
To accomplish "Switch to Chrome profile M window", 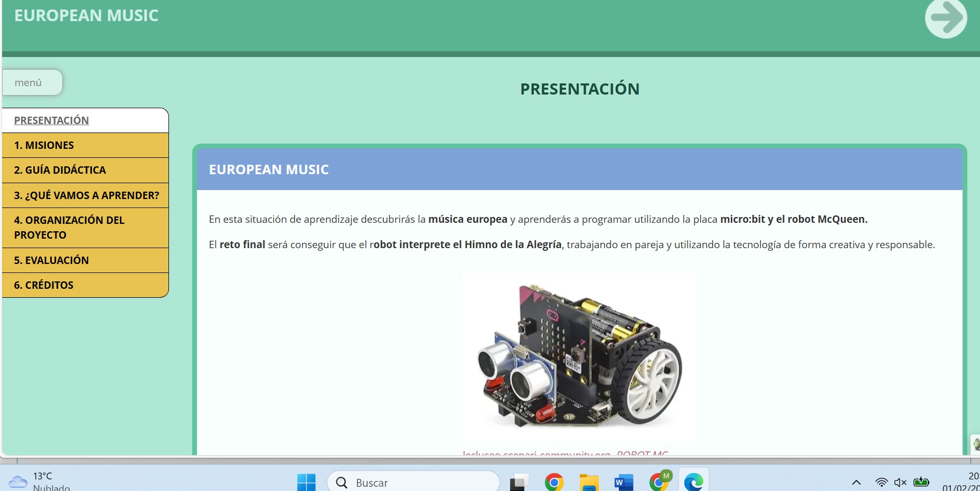I will pyautogui.click(x=659, y=482).
